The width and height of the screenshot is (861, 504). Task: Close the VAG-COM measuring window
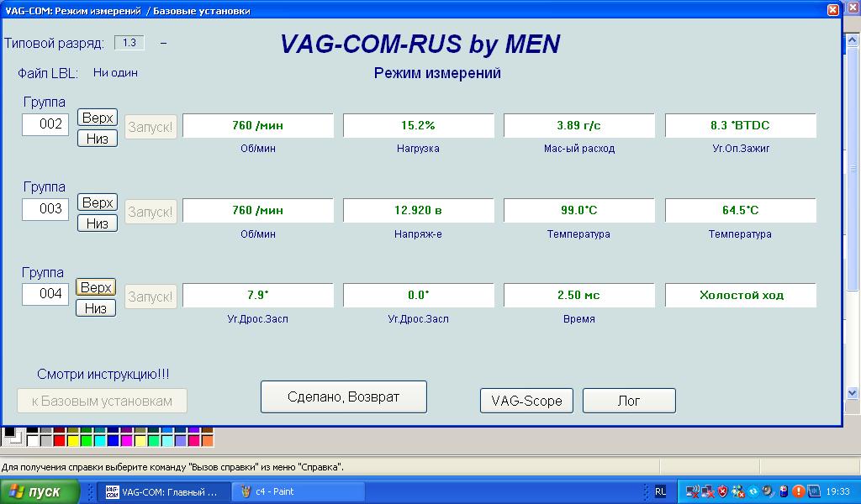833,10
